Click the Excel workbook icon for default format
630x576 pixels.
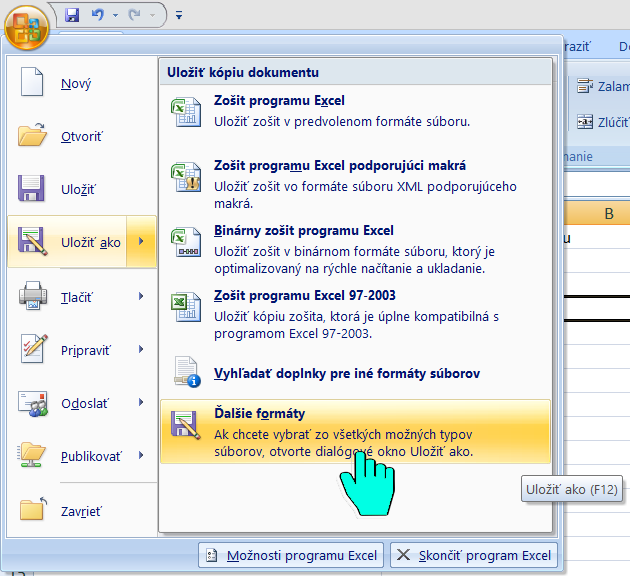pos(186,112)
